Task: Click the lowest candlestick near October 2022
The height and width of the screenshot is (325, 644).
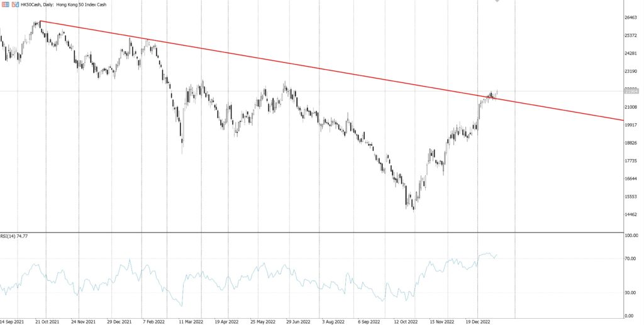Action: click(413, 206)
